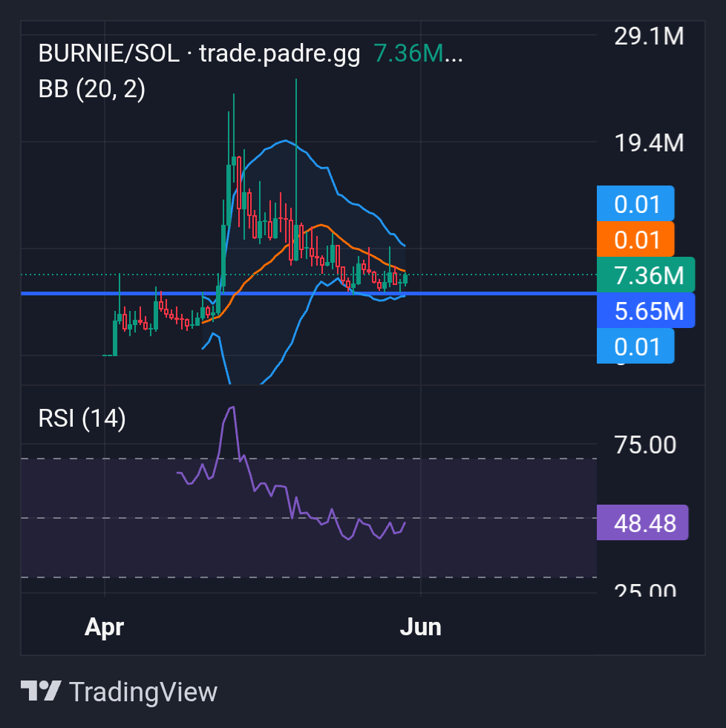Viewport: 726px width, 728px height.
Task: Click the purple 48.48 RSI value label
Action: (642, 522)
